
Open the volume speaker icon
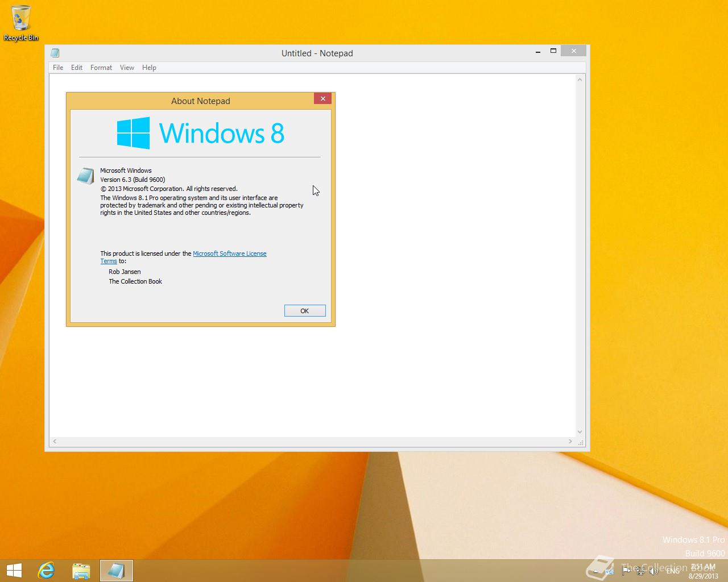653,571
